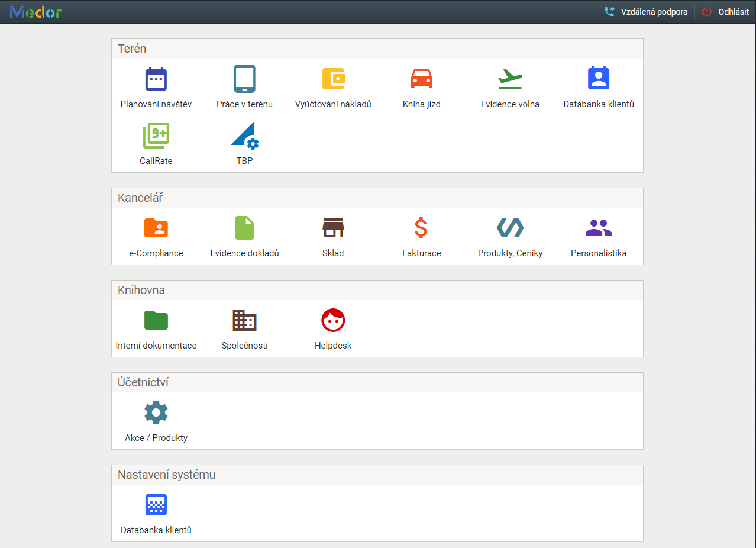
Task: Open Interní dokumentace label link
Action: coord(156,346)
